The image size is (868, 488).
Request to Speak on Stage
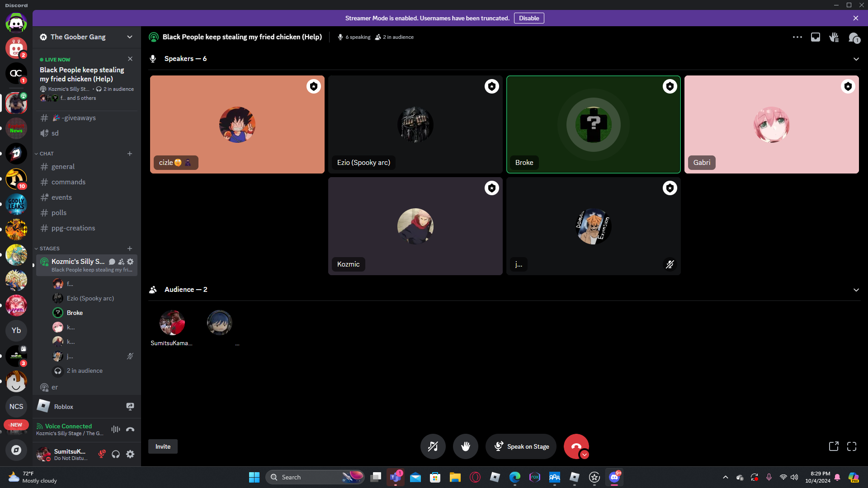pos(521,446)
